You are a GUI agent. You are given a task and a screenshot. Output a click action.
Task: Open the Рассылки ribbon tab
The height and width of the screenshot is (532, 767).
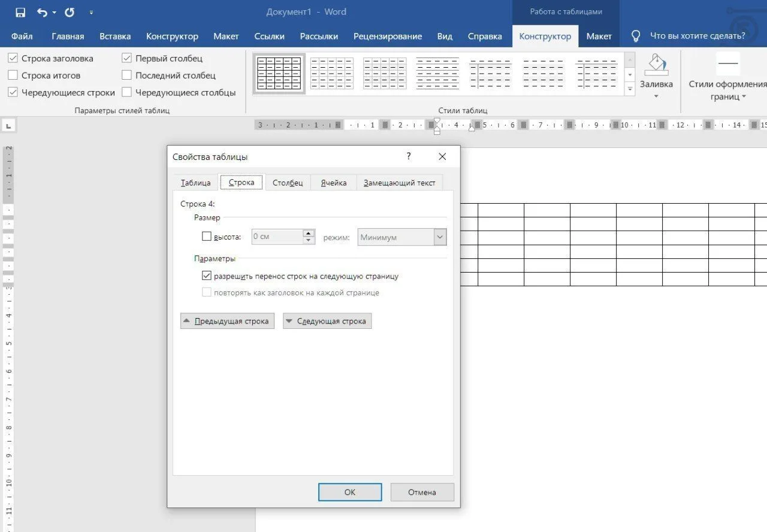point(319,36)
